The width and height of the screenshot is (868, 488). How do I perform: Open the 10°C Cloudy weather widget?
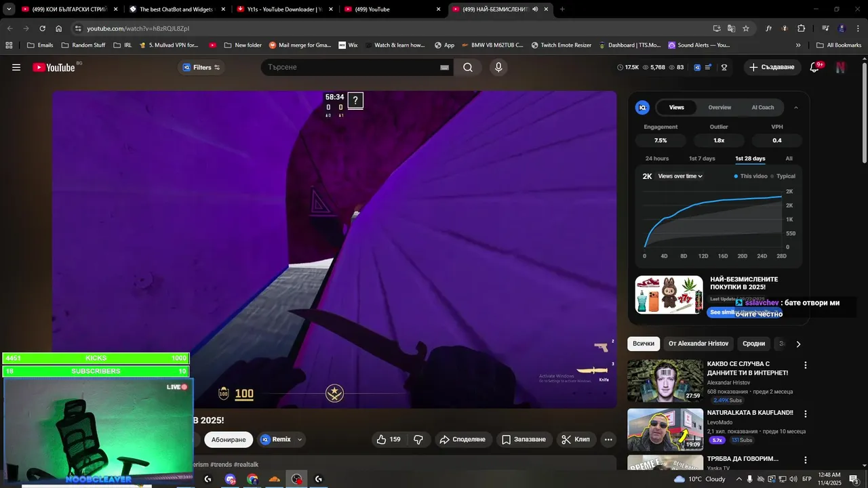[x=699, y=479]
